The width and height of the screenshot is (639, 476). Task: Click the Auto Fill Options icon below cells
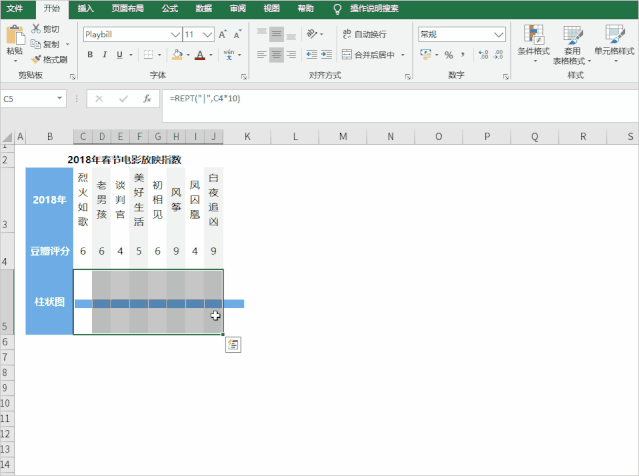pos(232,344)
